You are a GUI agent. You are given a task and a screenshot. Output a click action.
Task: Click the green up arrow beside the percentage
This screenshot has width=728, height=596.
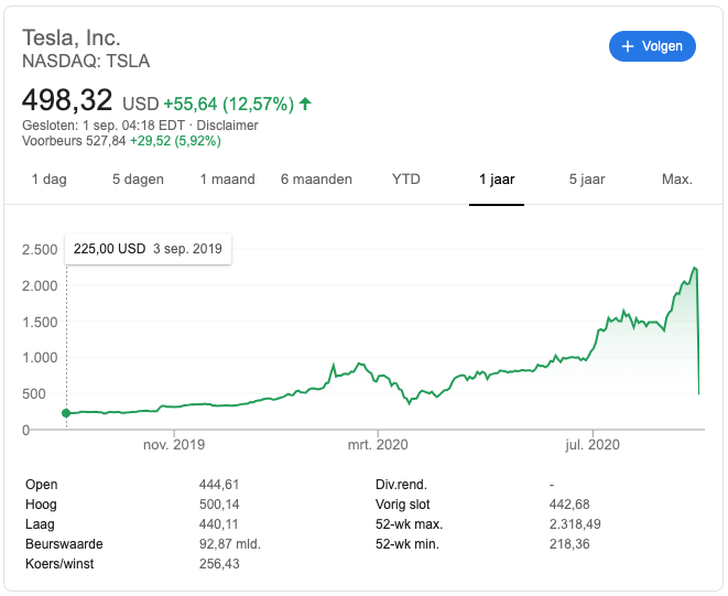[x=305, y=103]
